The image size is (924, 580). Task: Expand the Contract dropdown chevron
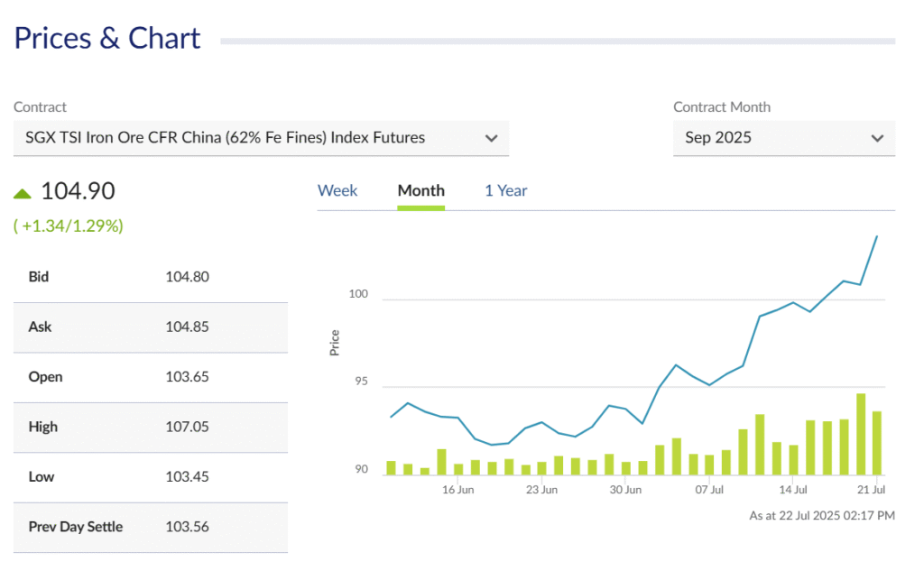click(491, 138)
